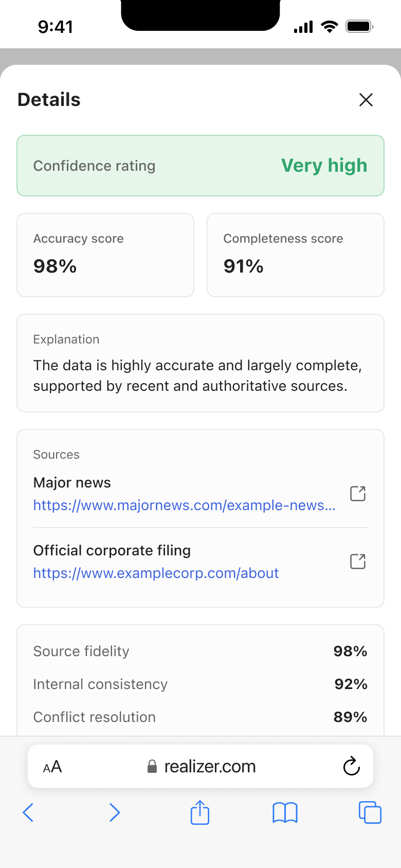
Task: Tap the Safari forward arrow
Action: 115,812
